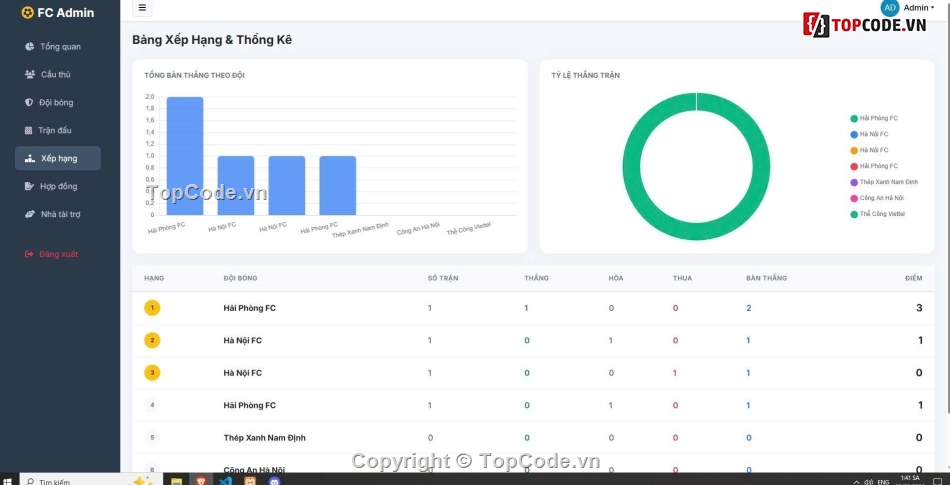Click the THẮNG column header
Screen dimensions: 950x485
(536, 278)
